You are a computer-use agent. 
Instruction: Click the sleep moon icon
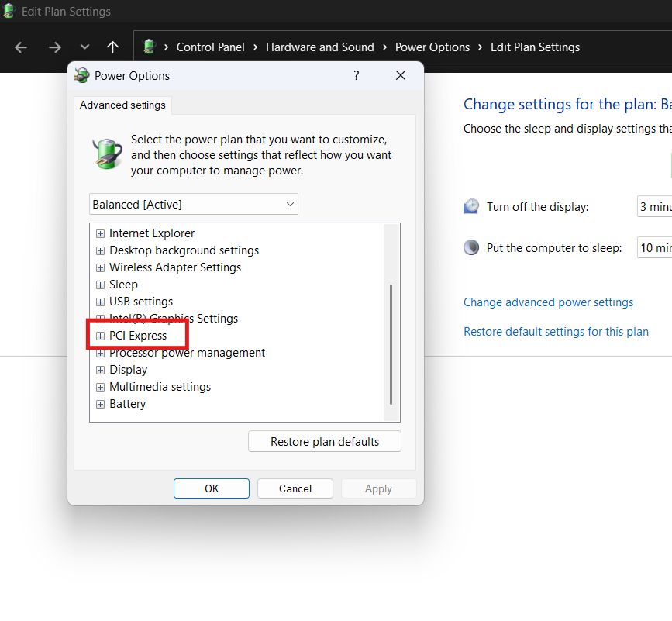click(x=471, y=248)
